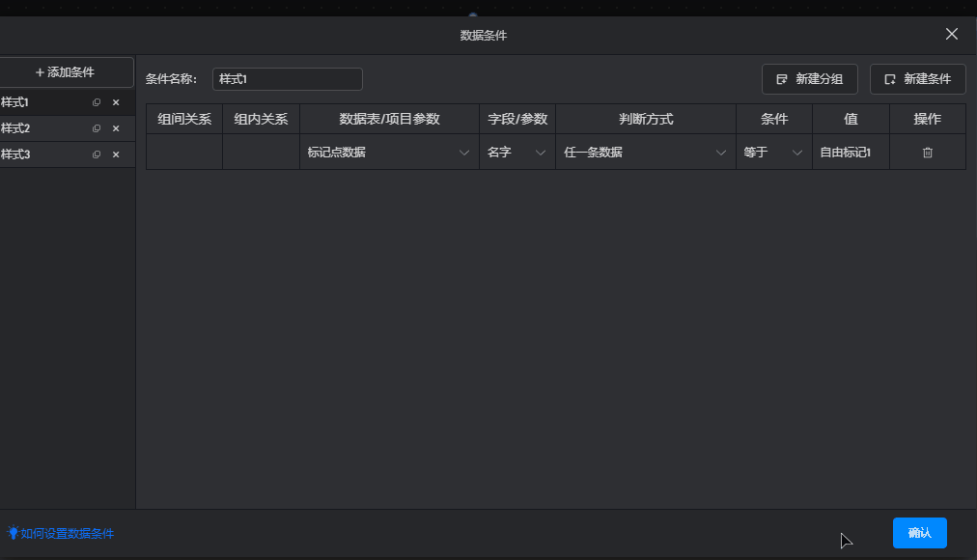This screenshot has height=560, width=977.
Task: Click the 新建分组 button
Action: [x=809, y=79]
